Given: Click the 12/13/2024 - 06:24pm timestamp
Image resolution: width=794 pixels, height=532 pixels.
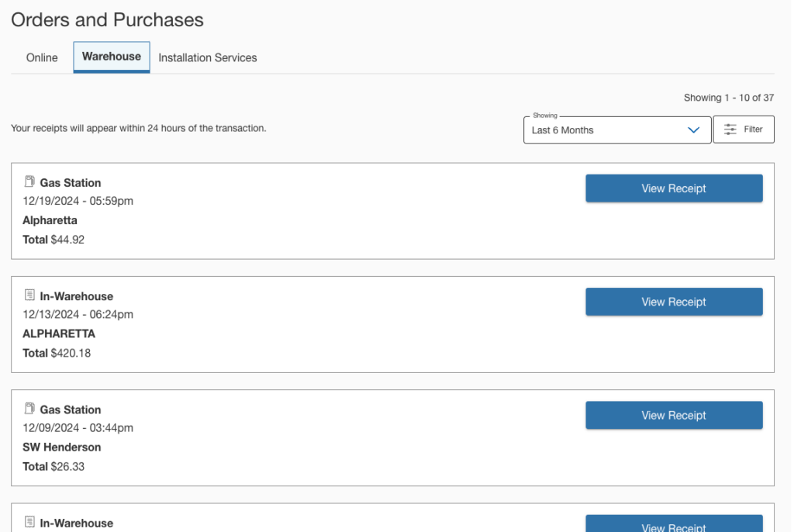Looking at the screenshot, I should (78, 314).
